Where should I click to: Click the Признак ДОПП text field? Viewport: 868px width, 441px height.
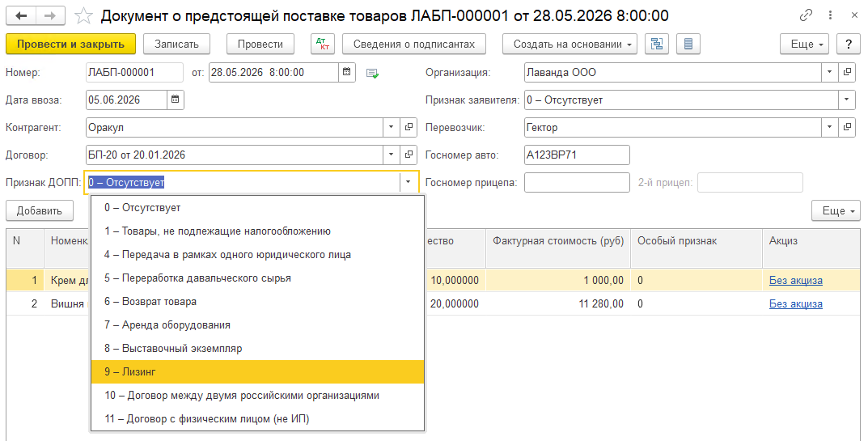[x=243, y=182]
